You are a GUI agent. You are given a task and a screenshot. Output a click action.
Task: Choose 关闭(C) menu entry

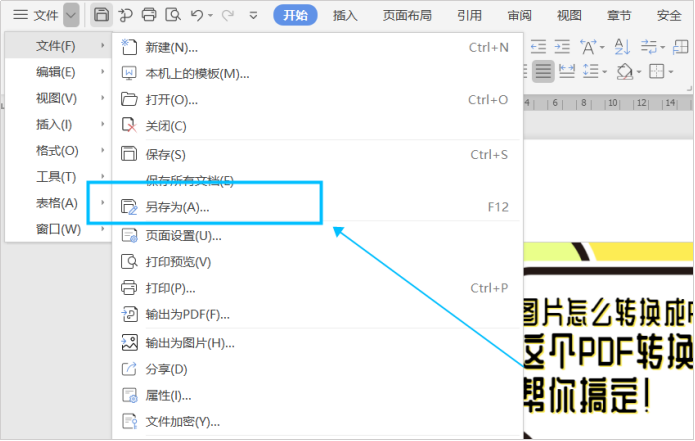tap(317, 126)
